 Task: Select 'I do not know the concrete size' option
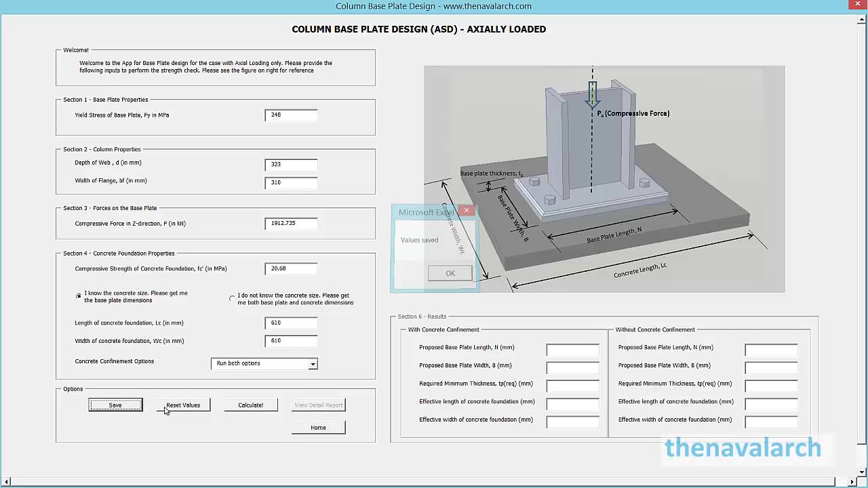[x=233, y=298]
